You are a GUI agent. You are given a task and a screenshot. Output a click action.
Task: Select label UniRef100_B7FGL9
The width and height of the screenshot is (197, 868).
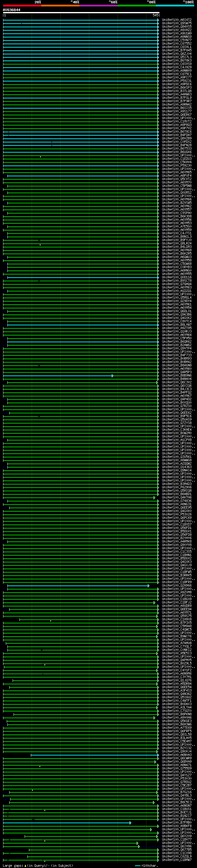176,98
